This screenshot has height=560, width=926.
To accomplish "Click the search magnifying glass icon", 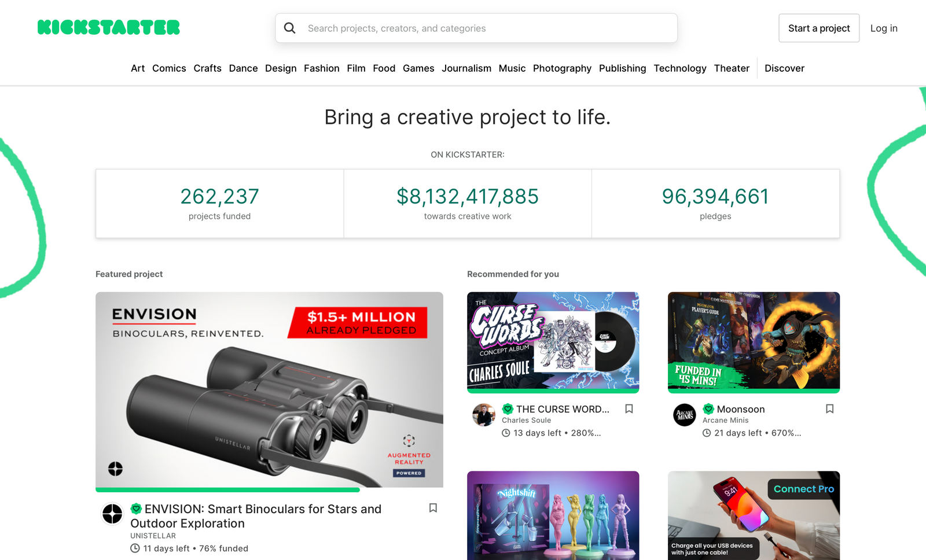I will (290, 28).
